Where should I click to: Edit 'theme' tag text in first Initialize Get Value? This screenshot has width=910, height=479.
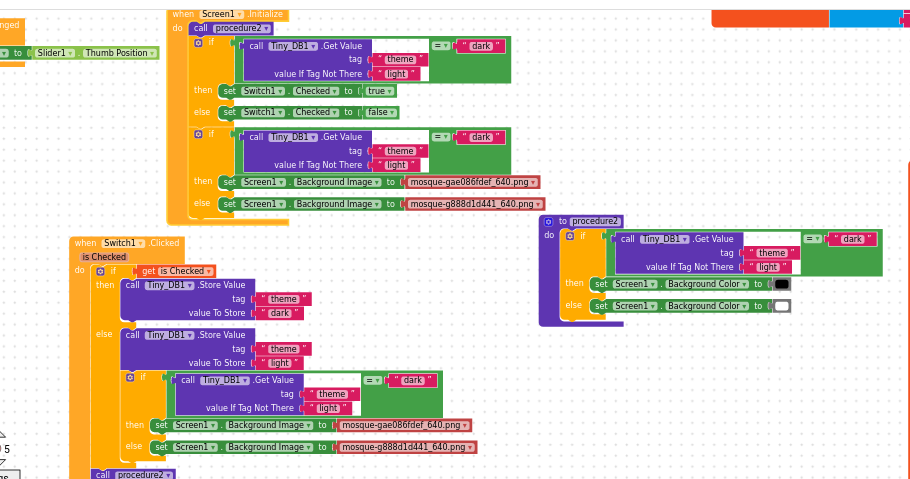coord(400,59)
